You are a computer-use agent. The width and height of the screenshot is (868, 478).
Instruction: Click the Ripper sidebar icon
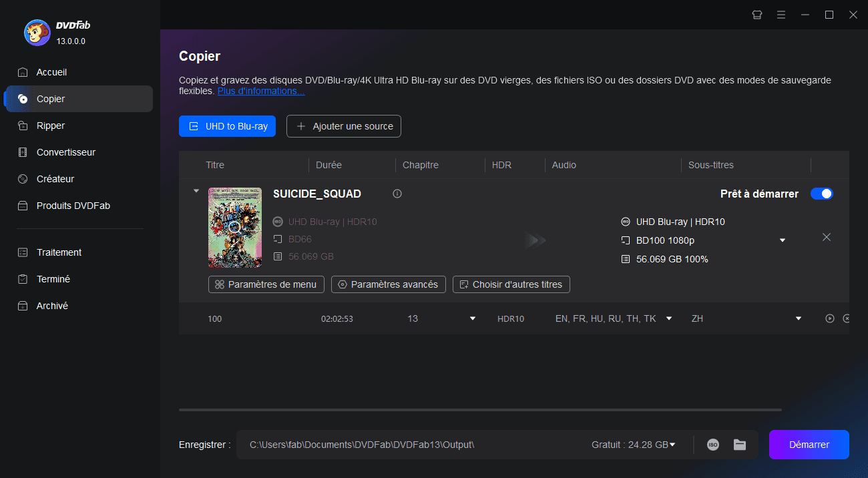click(23, 126)
